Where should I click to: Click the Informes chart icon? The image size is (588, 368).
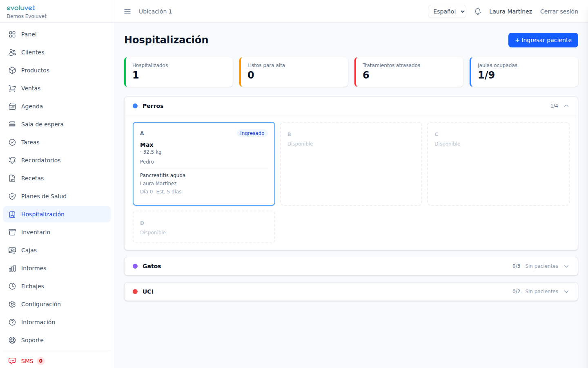point(12,268)
